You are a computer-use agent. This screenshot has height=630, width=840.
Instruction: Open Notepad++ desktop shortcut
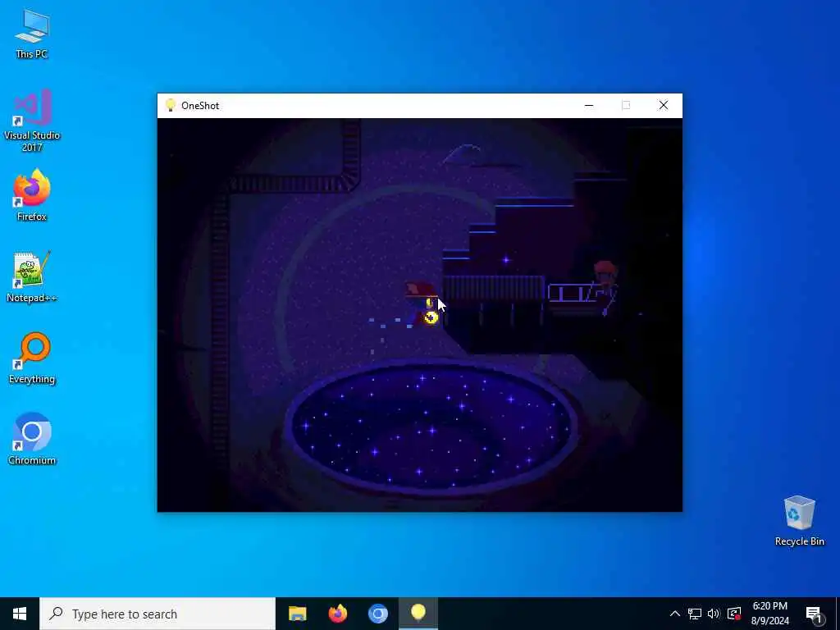point(32,276)
